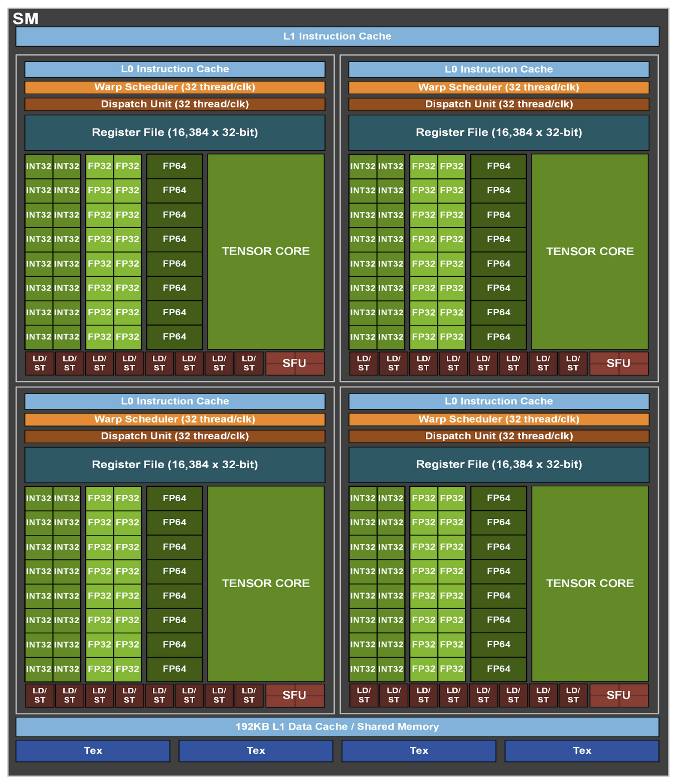Click the lower-right Register File block
Viewport: 678px width, 784px height.
tap(498, 465)
